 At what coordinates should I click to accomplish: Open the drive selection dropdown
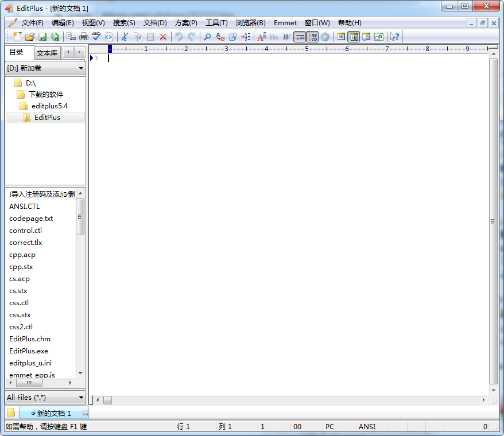45,68
